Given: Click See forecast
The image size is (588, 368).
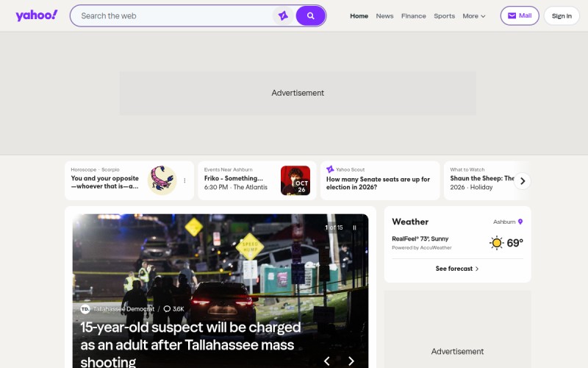Looking at the screenshot, I should pyautogui.click(x=457, y=269).
